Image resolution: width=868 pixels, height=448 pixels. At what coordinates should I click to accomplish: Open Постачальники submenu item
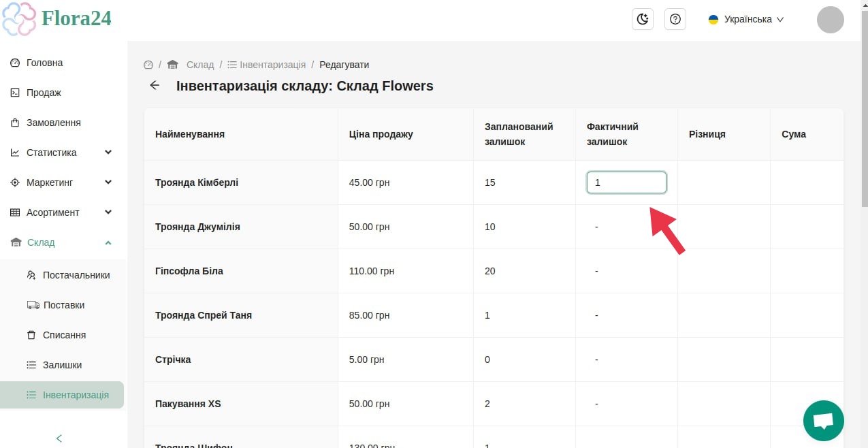(63, 275)
